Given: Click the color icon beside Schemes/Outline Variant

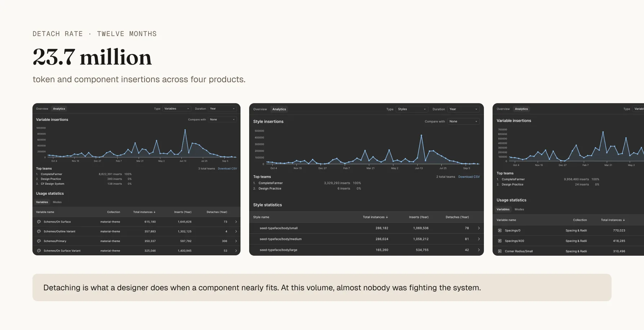Looking at the screenshot, I should coord(39,232).
